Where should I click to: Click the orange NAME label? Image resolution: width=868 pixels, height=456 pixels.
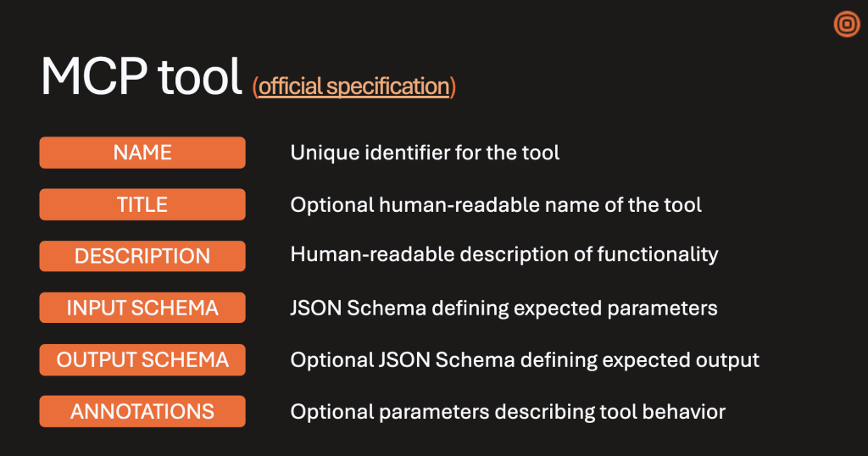coord(142,153)
